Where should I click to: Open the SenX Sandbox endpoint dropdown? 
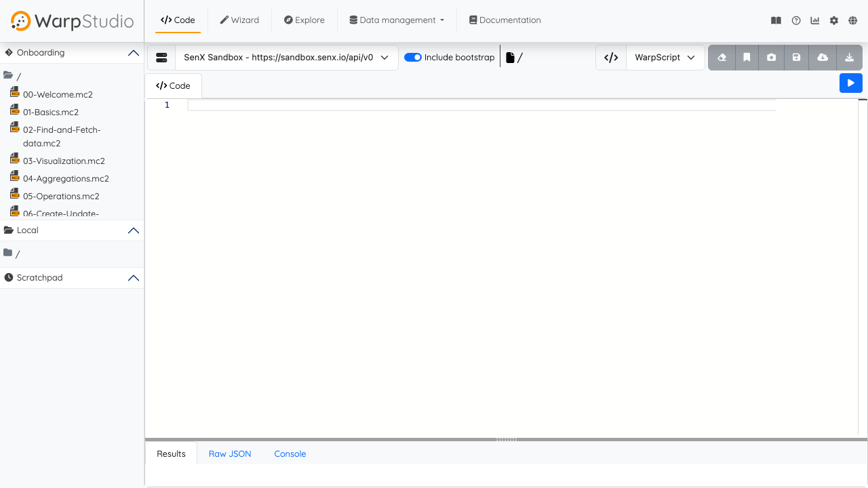pyautogui.click(x=286, y=58)
